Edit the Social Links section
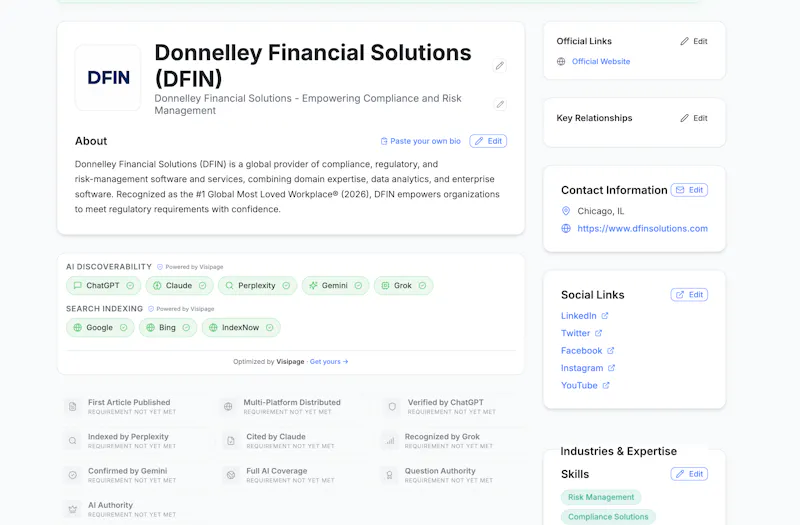This screenshot has height=525, width=800. point(689,294)
